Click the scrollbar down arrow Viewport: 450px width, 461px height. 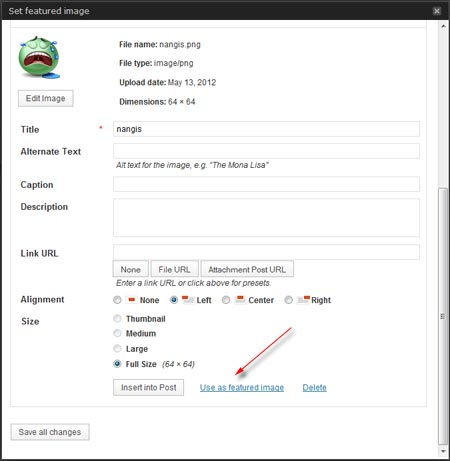click(443, 451)
